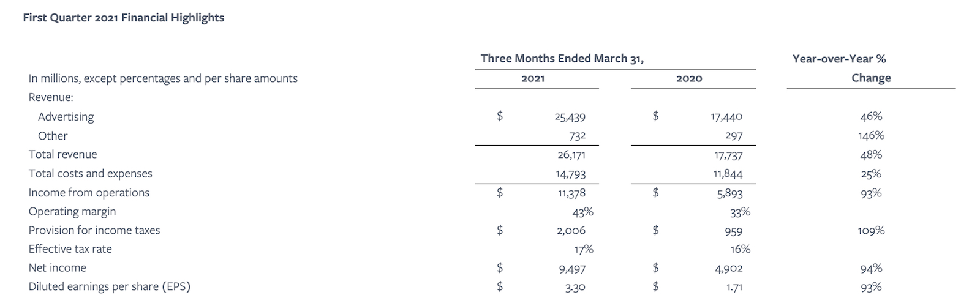
Task: Click 2021 net income value 9,497
Action: coord(573,268)
